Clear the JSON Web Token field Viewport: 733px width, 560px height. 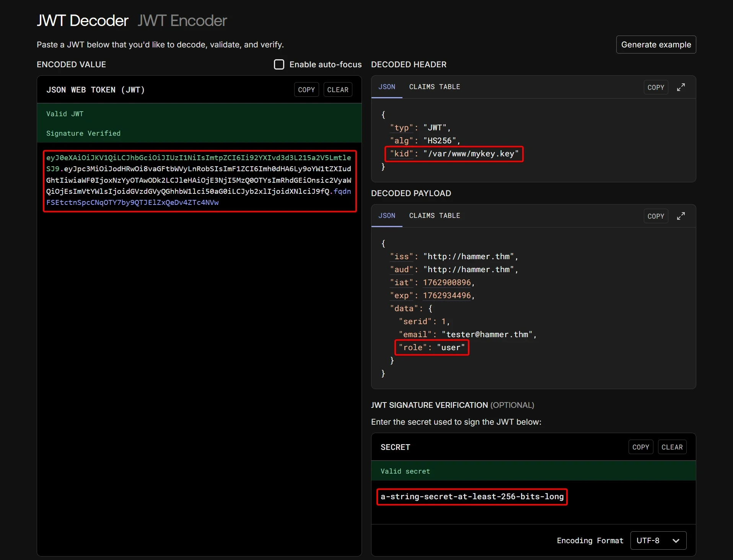pos(337,90)
